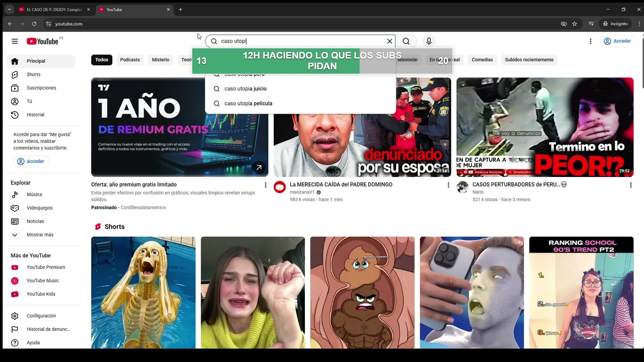This screenshot has width=644, height=362.
Task: Open Noticias under Explorar
Action: click(42, 221)
